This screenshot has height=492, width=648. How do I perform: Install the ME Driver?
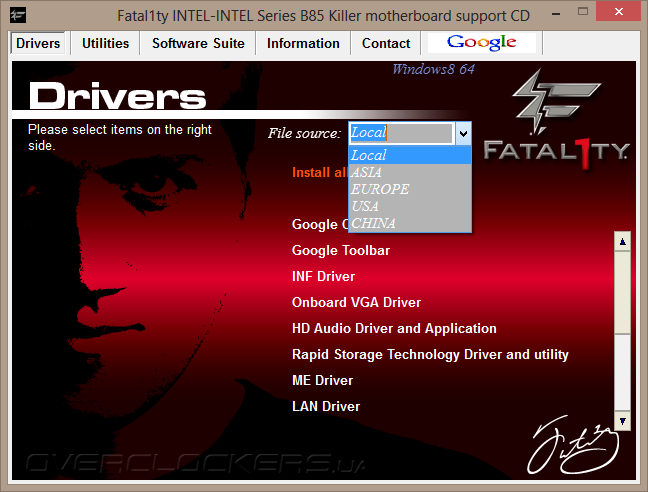click(322, 380)
